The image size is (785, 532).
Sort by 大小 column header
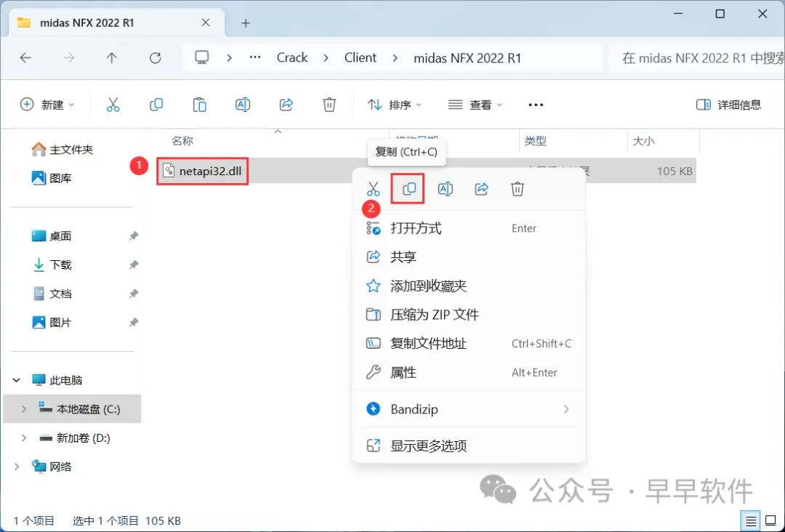tap(643, 141)
